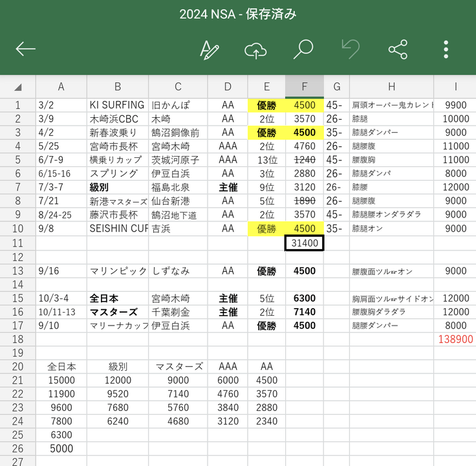Screen dimensions: 476x466
Task: Tap the document title 2024 NSA
Action: pos(237,14)
